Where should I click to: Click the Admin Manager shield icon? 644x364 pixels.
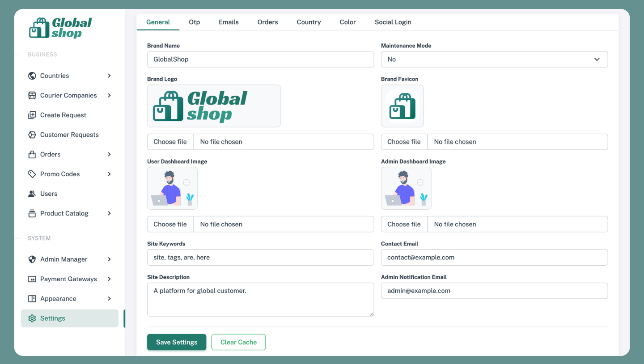tap(32, 259)
